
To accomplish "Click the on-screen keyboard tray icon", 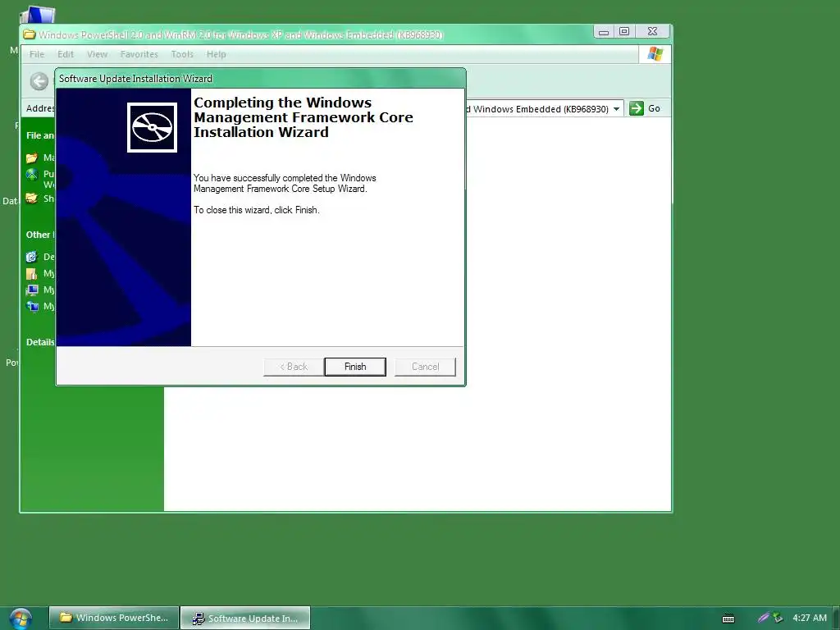I will 728,619.
